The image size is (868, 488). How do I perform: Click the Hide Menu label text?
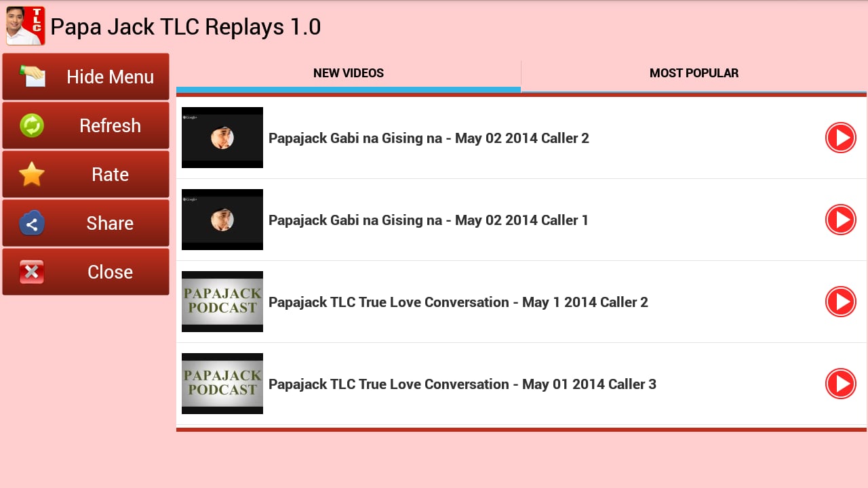pos(110,77)
